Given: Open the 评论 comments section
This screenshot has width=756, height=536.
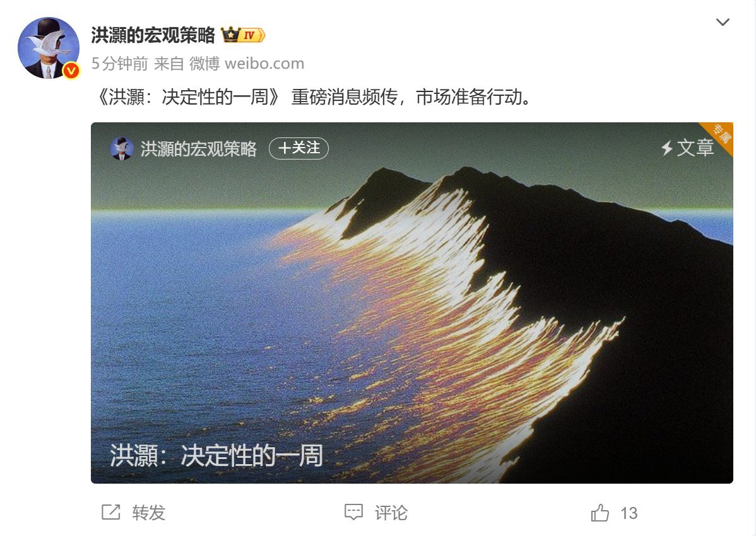Looking at the screenshot, I should pyautogui.click(x=391, y=513).
